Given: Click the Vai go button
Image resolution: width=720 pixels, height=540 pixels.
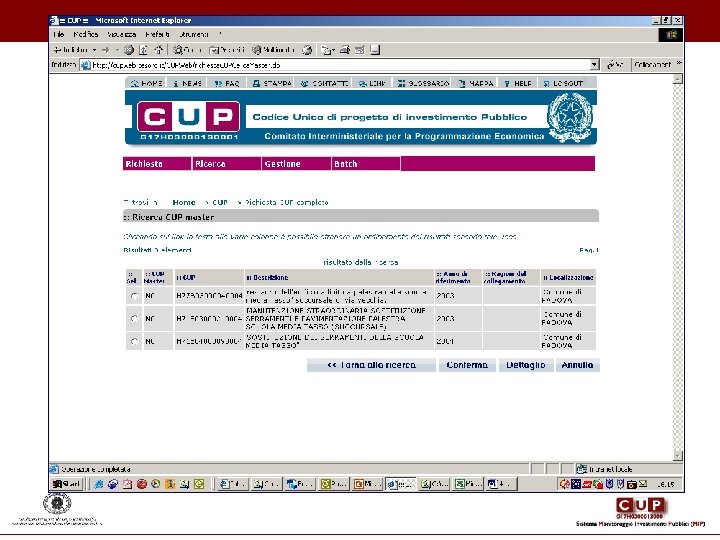Looking at the screenshot, I should (615, 65).
